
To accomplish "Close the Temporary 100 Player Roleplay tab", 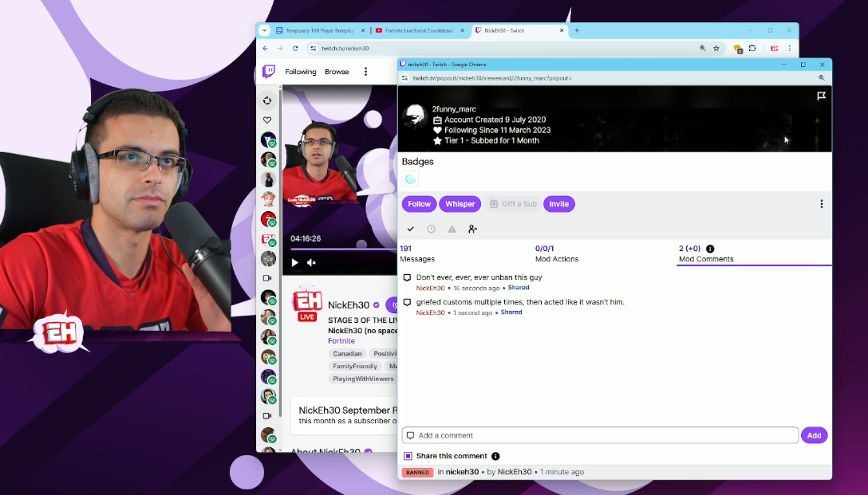I will (363, 30).
